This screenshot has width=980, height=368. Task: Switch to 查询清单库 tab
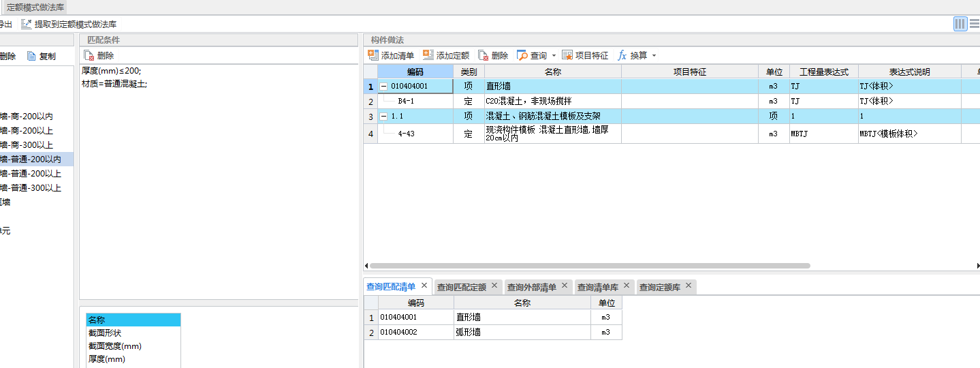click(x=597, y=287)
